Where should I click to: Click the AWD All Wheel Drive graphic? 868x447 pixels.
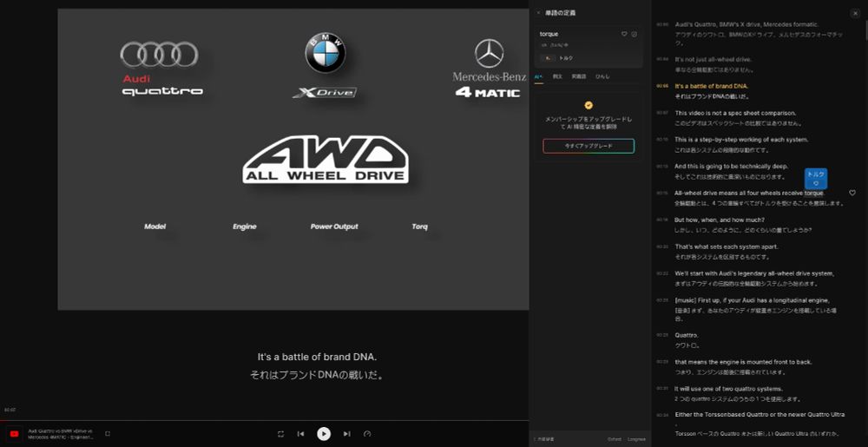click(325, 160)
